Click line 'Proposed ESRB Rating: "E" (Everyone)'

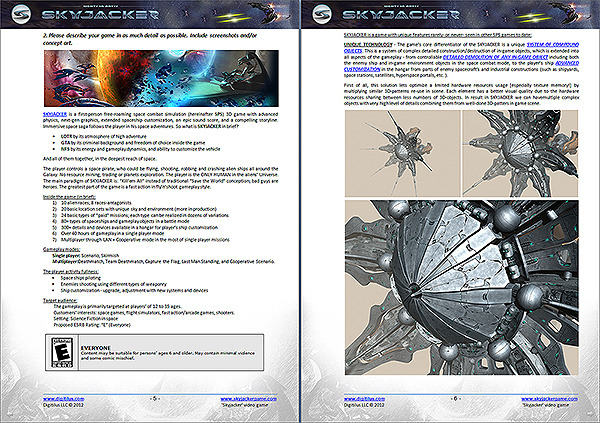tap(92, 325)
